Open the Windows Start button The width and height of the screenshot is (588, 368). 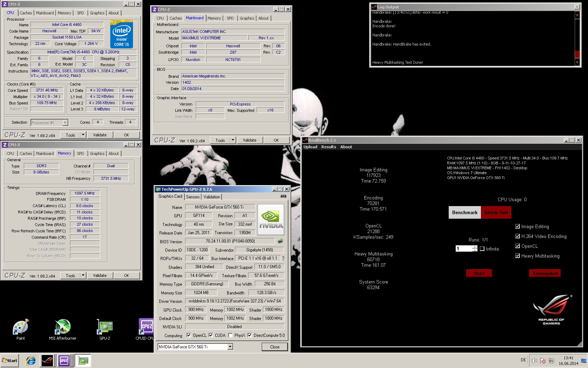[x=9, y=360]
